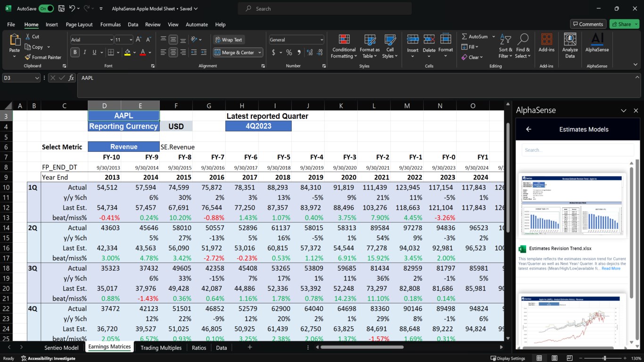644x362 pixels.
Task: Open the General number format dropdown
Action: (322, 40)
